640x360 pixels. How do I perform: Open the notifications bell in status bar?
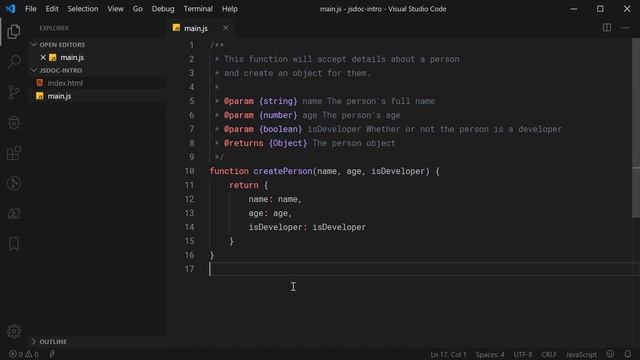(x=628, y=354)
